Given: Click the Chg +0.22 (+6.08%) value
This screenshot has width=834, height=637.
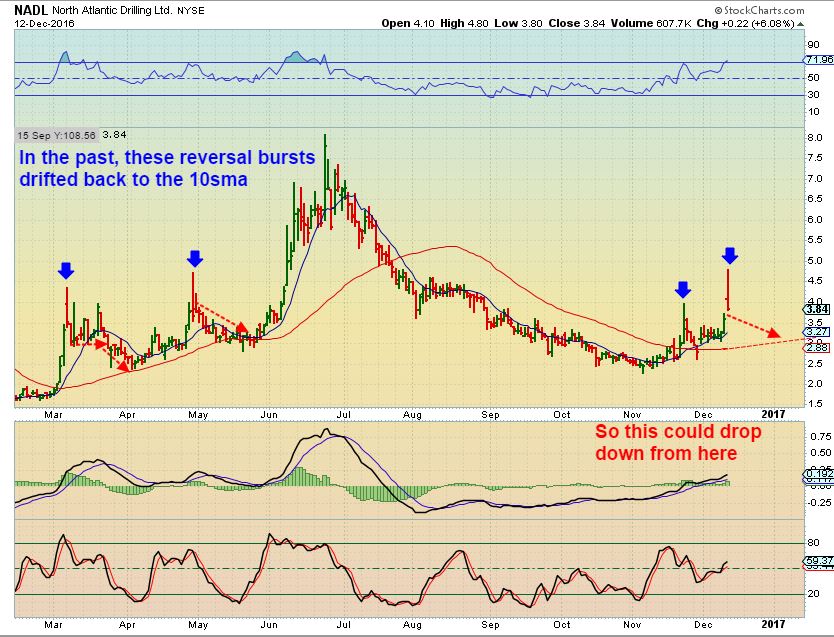Looking at the screenshot, I should tap(746, 23).
